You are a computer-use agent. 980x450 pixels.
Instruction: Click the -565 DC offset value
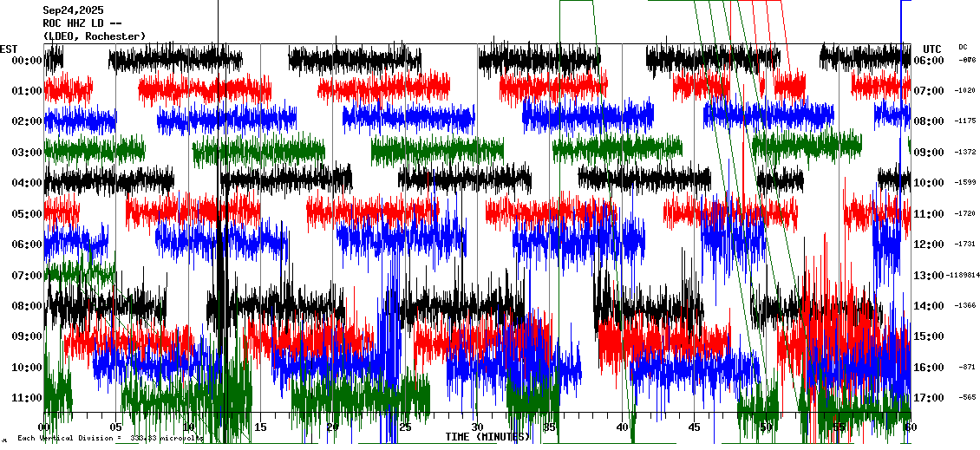(x=965, y=398)
